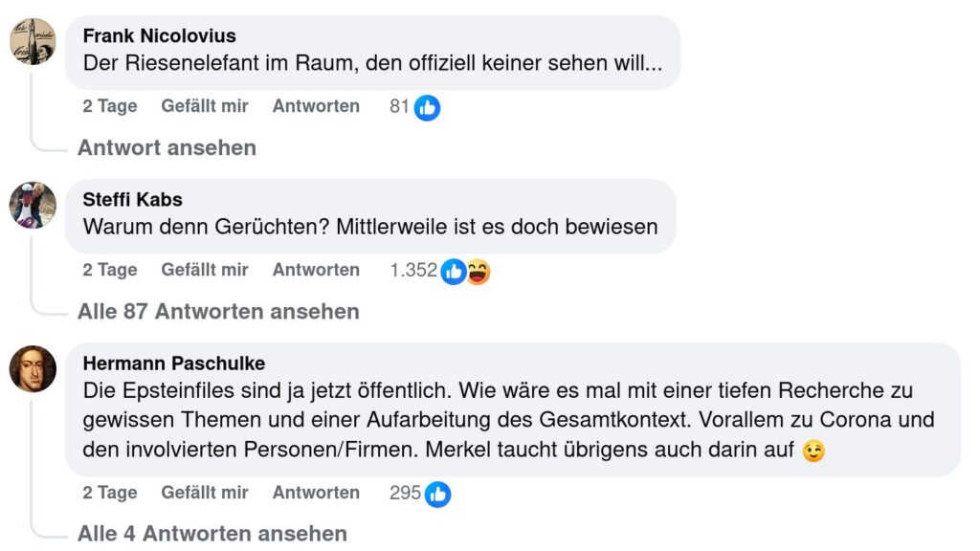The image size is (980, 551).
Task: Open the Hermann Paschulke name link
Action: pyautogui.click(x=173, y=364)
